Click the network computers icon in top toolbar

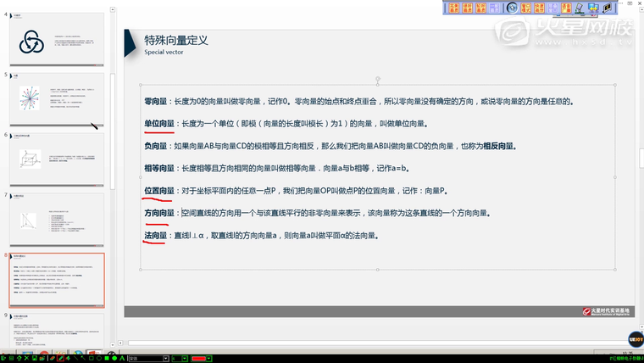(x=593, y=8)
